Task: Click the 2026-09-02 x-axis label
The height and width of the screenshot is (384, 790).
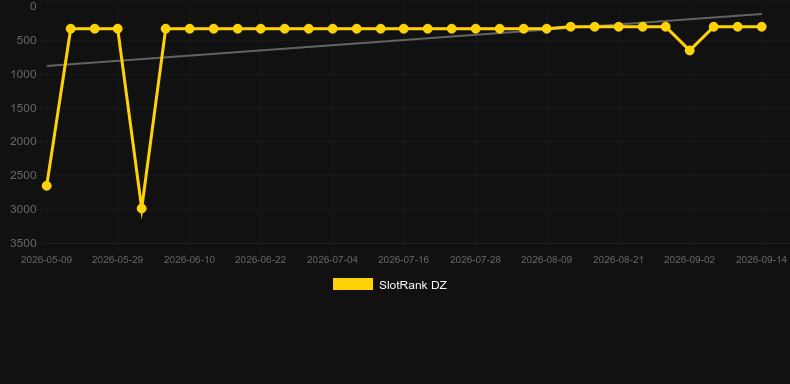Action: pos(690,260)
